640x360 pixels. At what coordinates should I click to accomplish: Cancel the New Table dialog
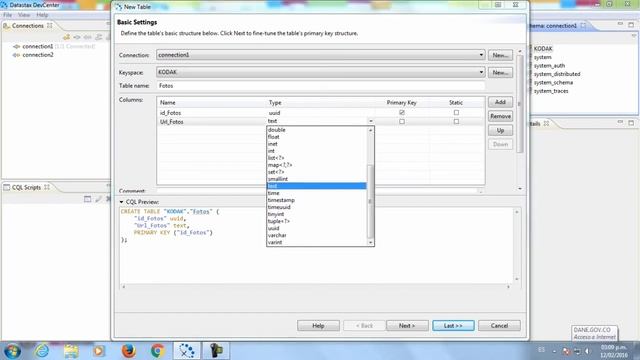click(499, 326)
